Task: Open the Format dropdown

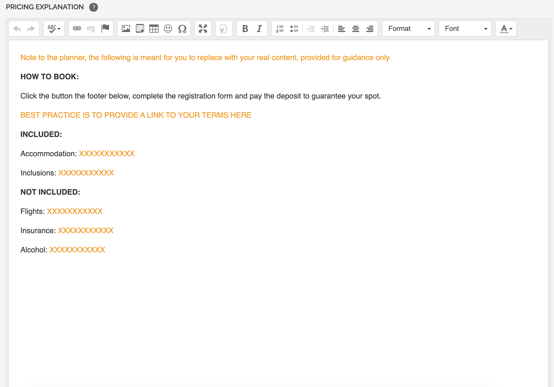Action: [408, 29]
